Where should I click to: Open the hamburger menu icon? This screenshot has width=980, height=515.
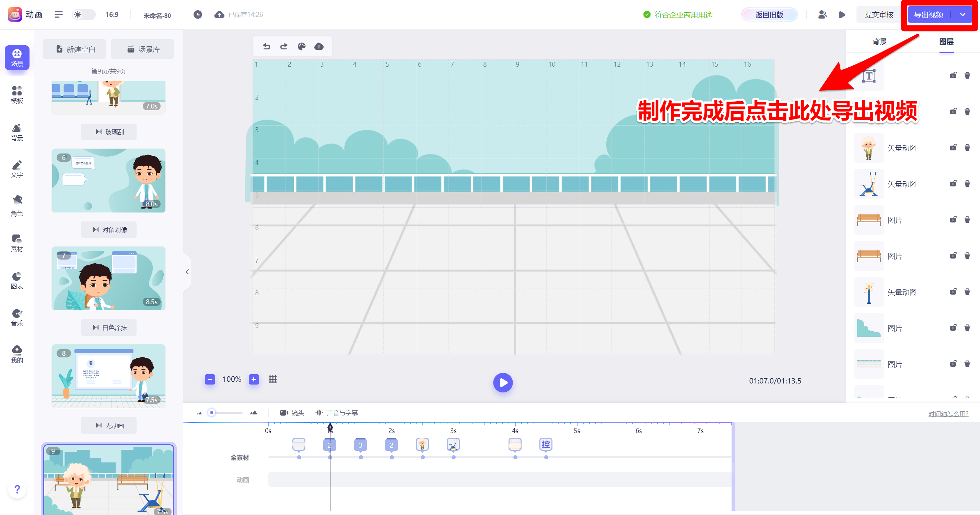[59, 14]
